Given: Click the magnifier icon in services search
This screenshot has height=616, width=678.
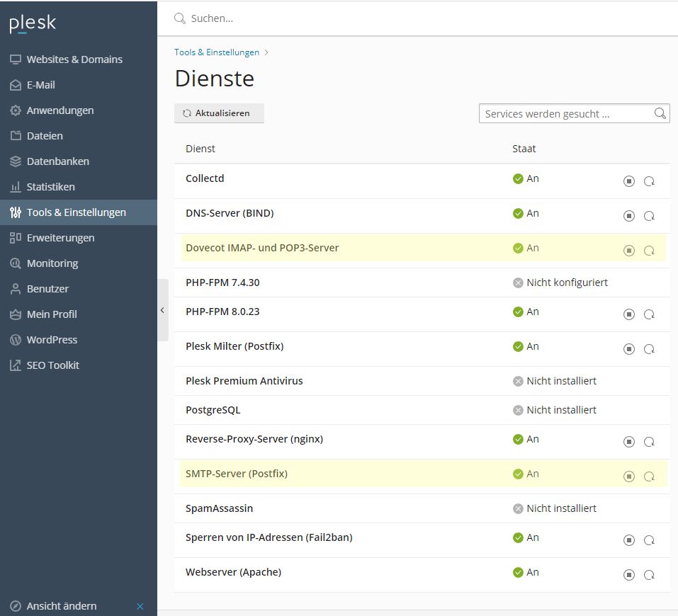Looking at the screenshot, I should tap(660, 113).
